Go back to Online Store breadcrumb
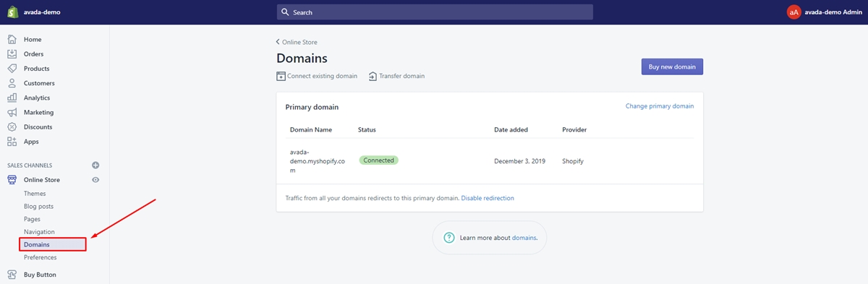This screenshot has width=868, height=284. click(297, 42)
